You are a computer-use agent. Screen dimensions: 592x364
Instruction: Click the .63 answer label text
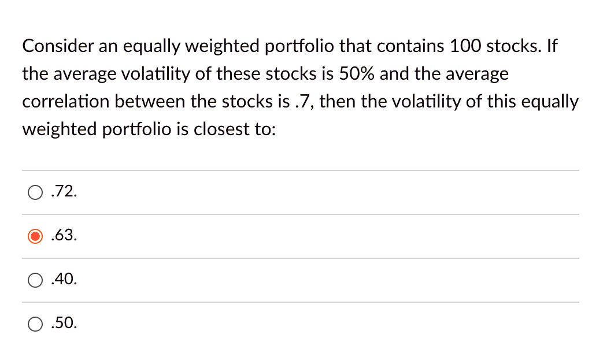(64, 235)
